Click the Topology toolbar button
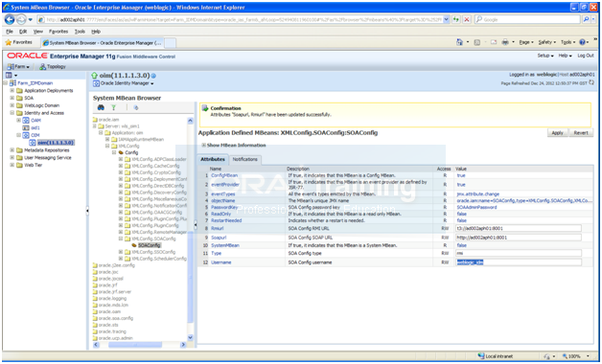This screenshot has width=602, height=364. pyautogui.click(x=53, y=67)
